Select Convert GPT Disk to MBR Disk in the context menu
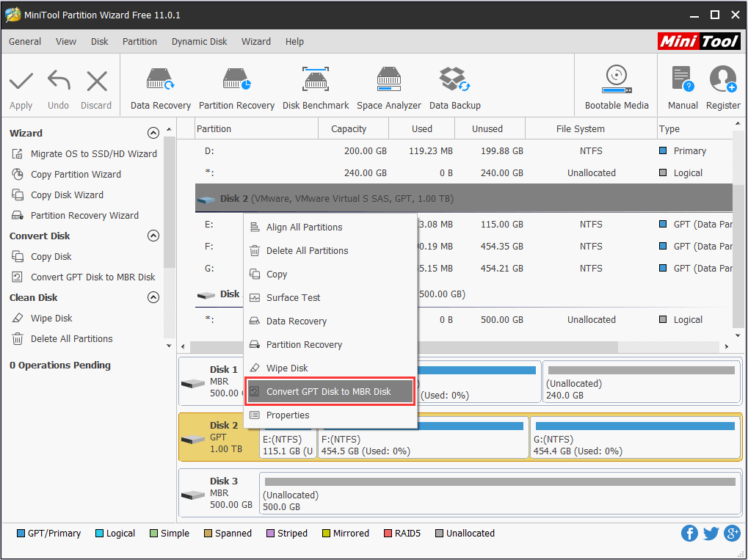748x560 pixels. pos(330,391)
